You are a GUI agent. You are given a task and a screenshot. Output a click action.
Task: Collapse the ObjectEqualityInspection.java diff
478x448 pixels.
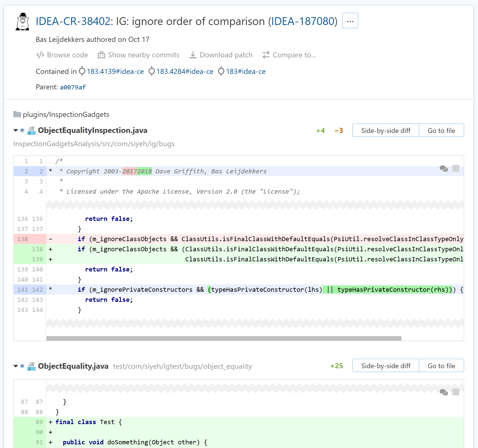[x=16, y=130]
